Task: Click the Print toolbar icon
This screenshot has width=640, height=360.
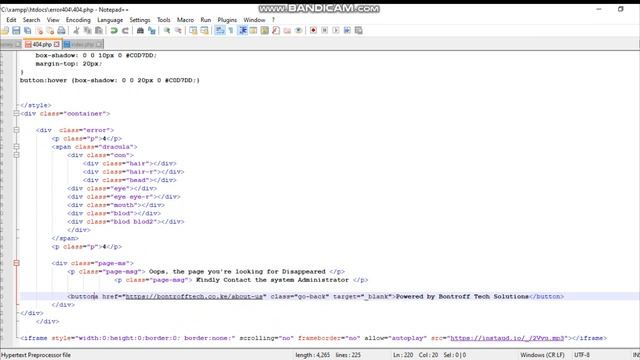Action: point(61,31)
